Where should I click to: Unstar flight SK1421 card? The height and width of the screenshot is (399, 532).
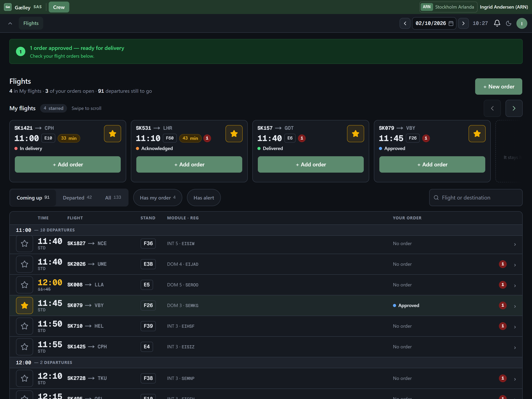click(x=112, y=134)
